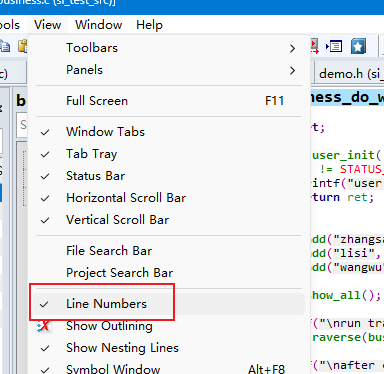The width and height of the screenshot is (384, 374).
Task: Expand the Toolbars submenu
Action: tap(169, 48)
